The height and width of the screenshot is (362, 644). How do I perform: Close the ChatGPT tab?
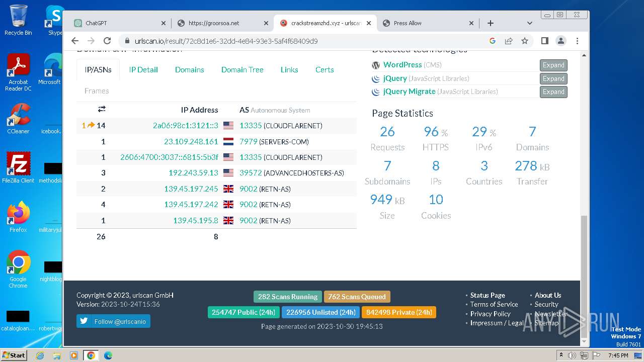164,23
